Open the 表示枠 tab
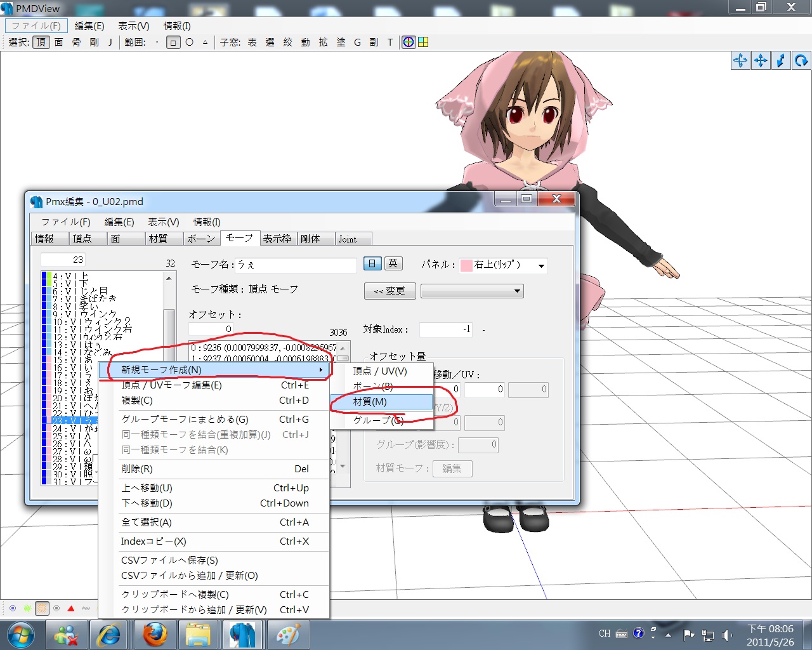The image size is (812, 650). click(277, 239)
